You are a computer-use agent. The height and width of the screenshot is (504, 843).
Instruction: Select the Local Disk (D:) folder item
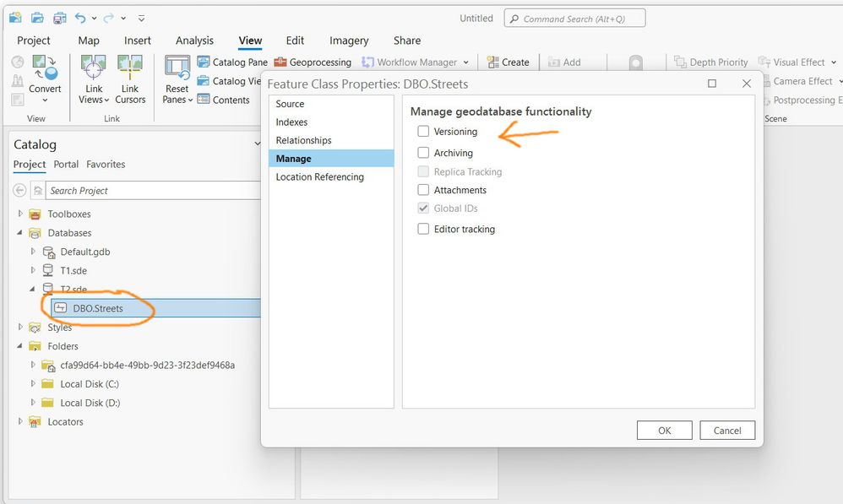pyautogui.click(x=90, y=403)
